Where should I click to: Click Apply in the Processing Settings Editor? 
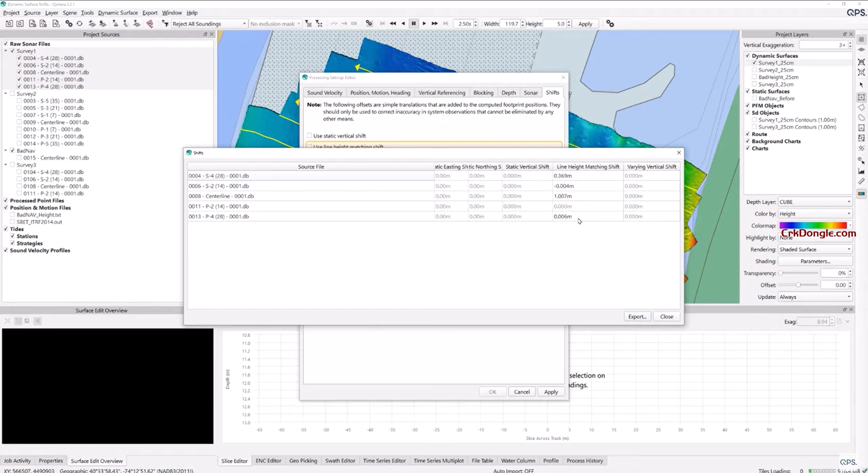[x=551, y=392]
